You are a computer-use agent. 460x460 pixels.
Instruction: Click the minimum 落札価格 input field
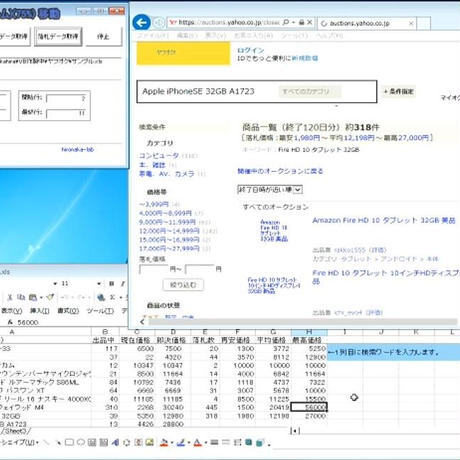(x=154, y=269)
